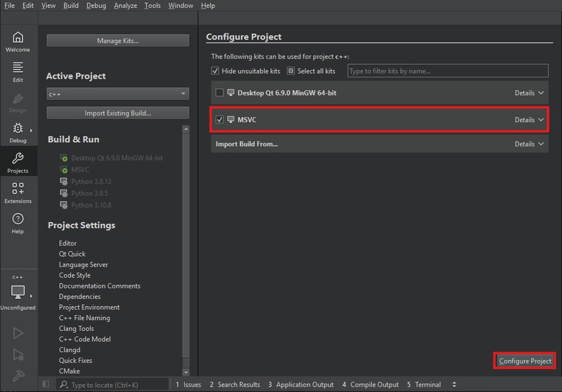Click the kit filter name field
Image resolution: width=562 pixels, height=392 pixels.
point(448,71)
